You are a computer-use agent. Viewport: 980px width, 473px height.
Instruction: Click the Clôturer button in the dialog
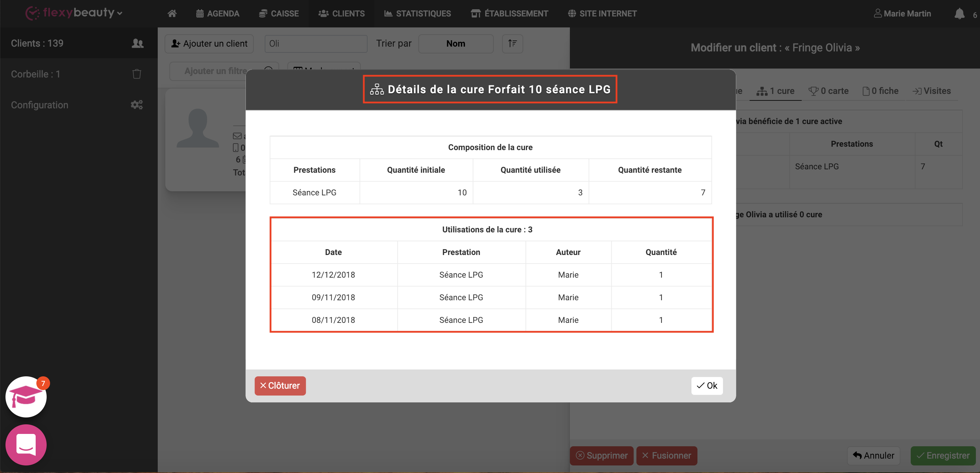[280, 386]
